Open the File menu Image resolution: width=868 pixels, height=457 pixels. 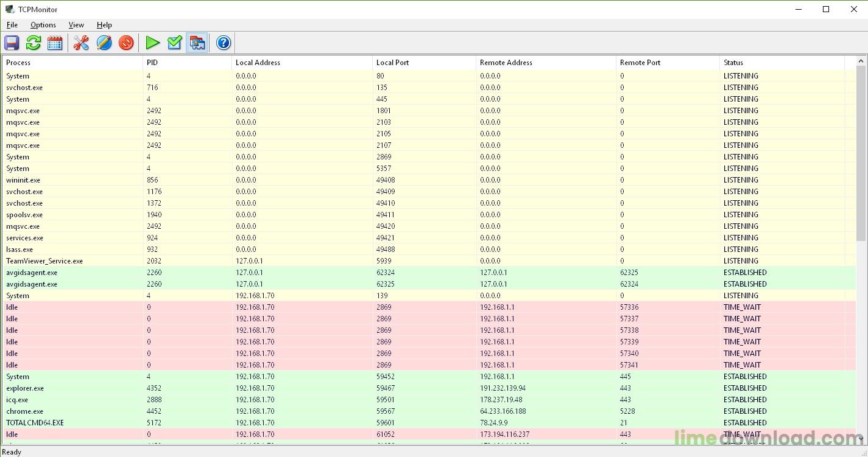click(12, 25)
